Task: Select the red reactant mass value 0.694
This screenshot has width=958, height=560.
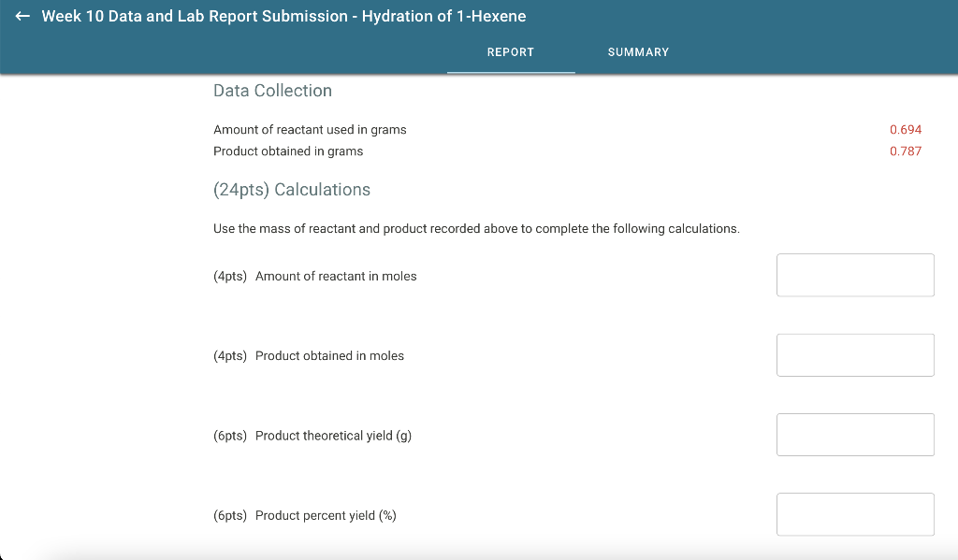Action: (x=906, y=129)
